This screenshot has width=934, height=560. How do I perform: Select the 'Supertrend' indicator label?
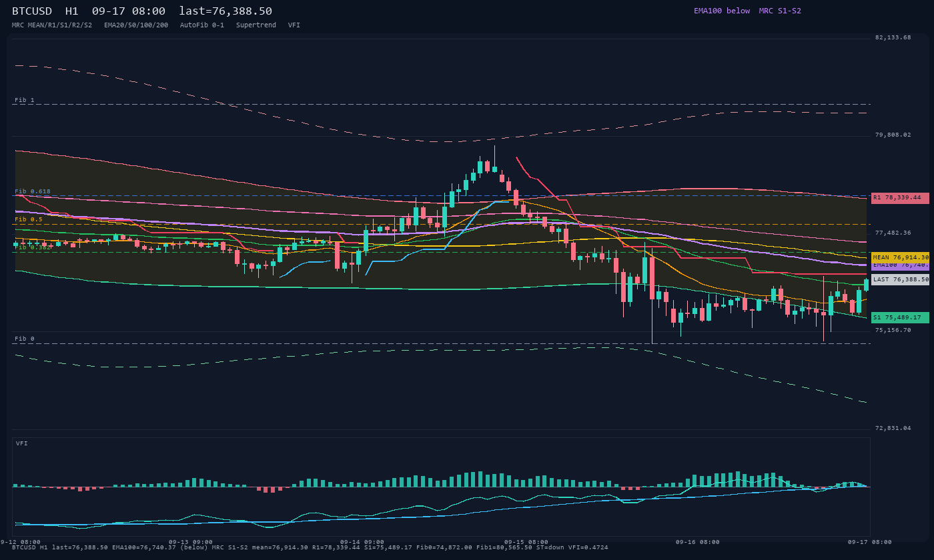point(256,25)
